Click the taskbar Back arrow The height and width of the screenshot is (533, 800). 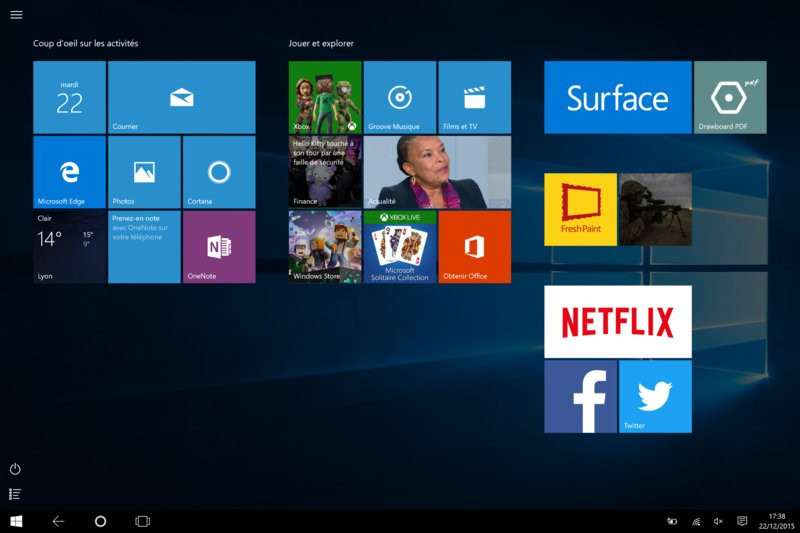[x=58, y=521]
